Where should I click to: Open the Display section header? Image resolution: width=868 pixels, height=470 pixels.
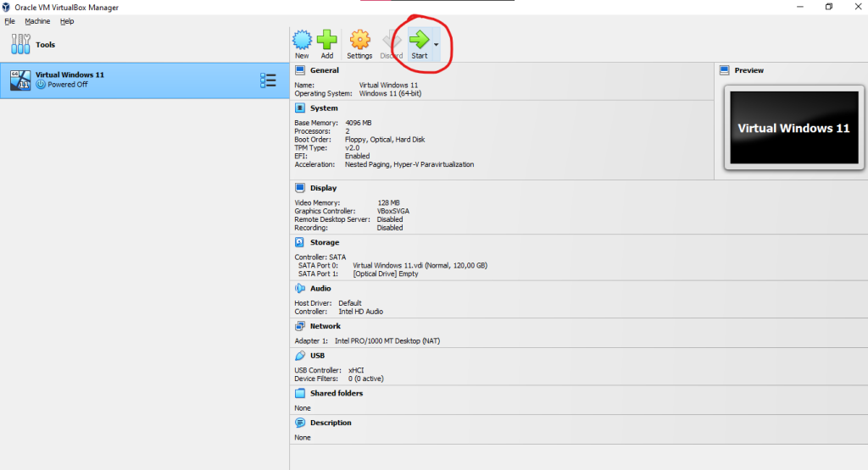[323, 188]
